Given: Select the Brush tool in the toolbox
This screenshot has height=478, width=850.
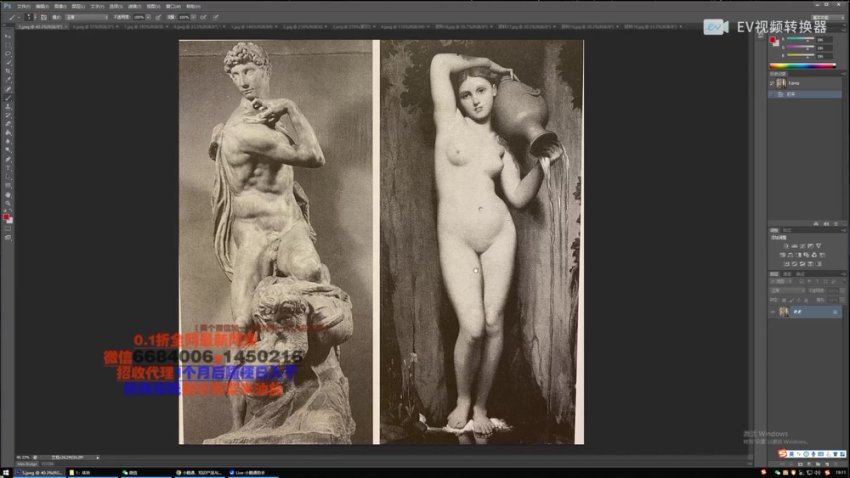Looking at the screenshot, I should coord(8,97).
